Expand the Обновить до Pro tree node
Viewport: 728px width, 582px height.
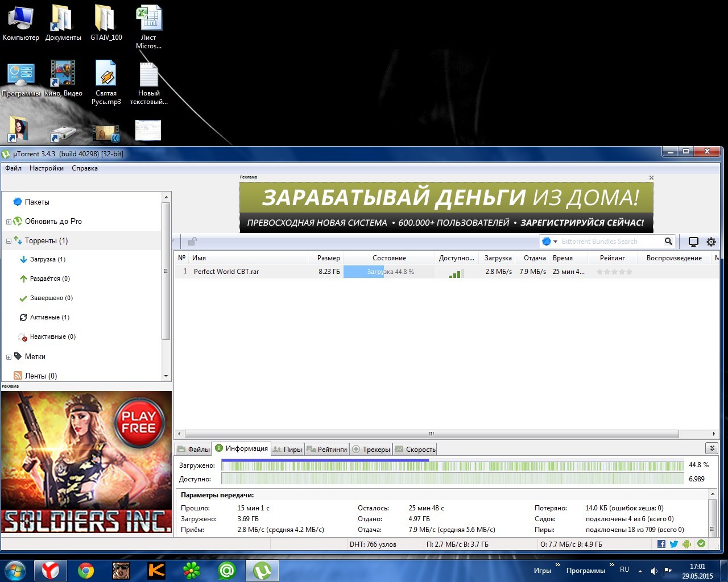[x=9, y=222]
